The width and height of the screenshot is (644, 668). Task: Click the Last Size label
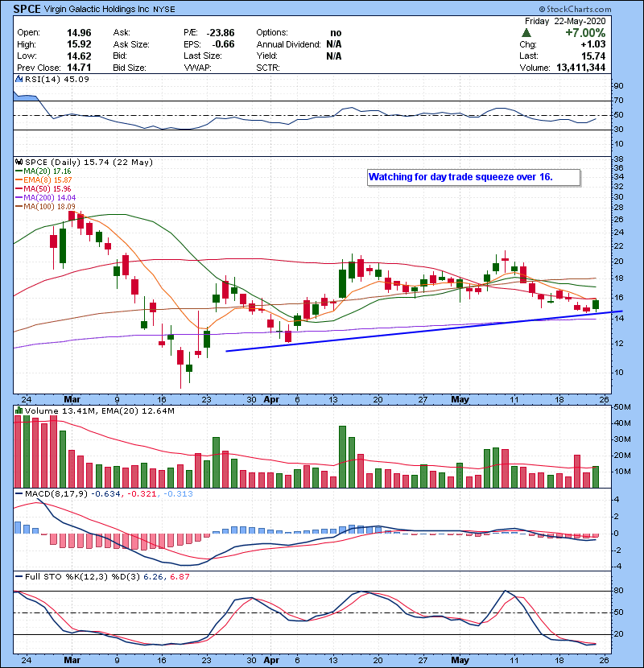[202, 56]
